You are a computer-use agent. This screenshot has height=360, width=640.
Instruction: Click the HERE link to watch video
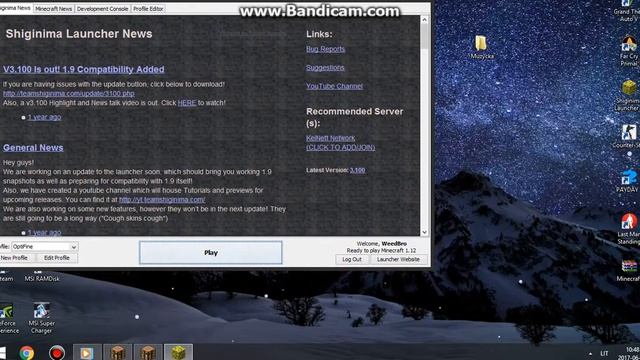[187, 103]
